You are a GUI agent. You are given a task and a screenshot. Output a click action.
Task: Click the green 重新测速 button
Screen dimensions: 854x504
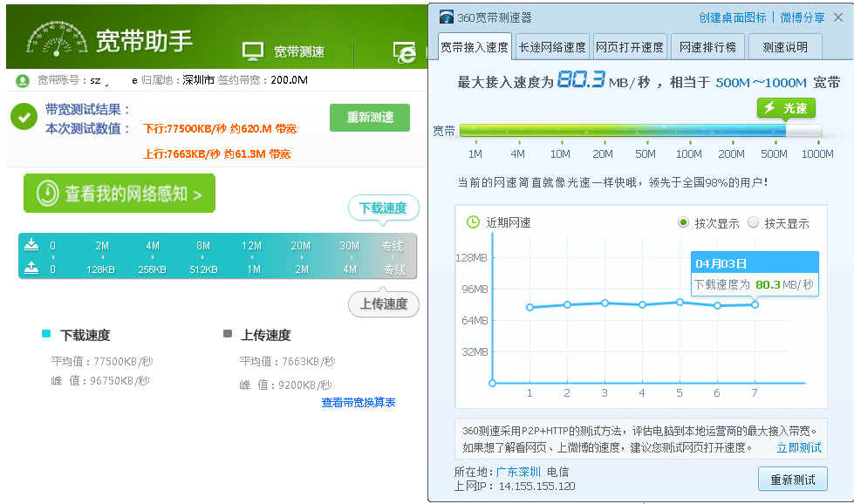tap(370, 118)
